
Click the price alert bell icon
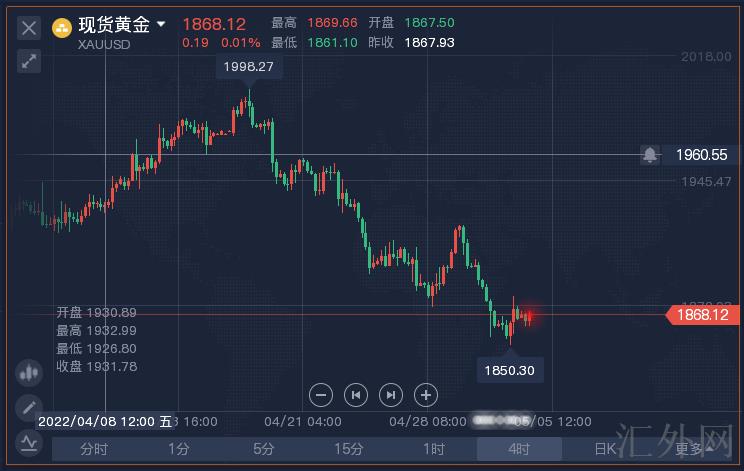(650, 154)
